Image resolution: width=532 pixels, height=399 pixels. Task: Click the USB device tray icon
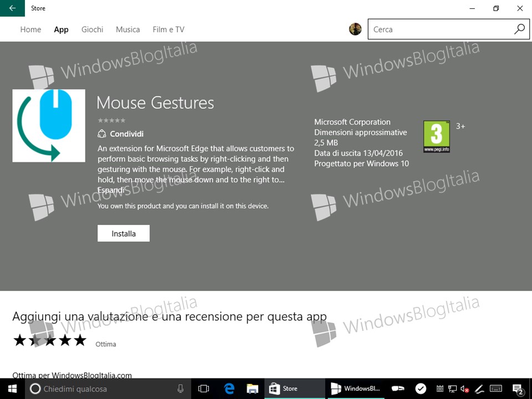(398, 389)
